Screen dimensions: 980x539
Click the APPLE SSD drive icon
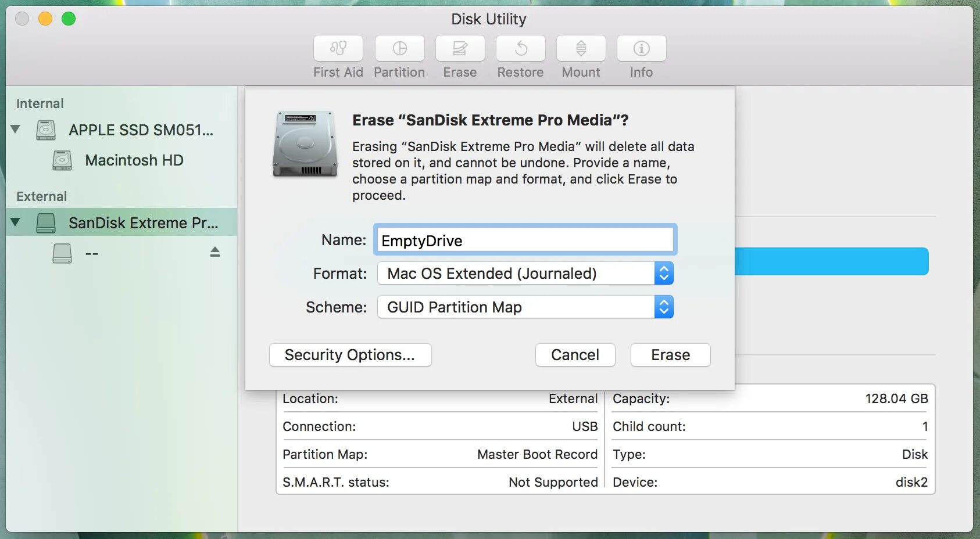[x=46, y=130]
